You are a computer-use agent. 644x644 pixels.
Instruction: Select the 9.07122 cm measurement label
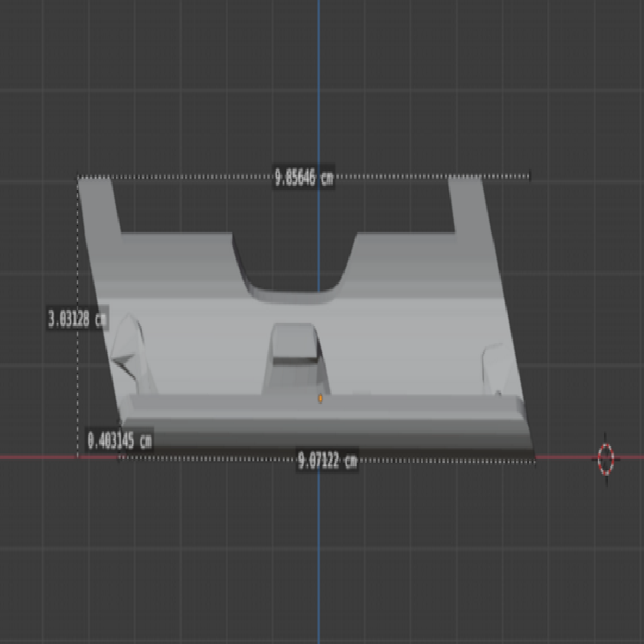327,461
